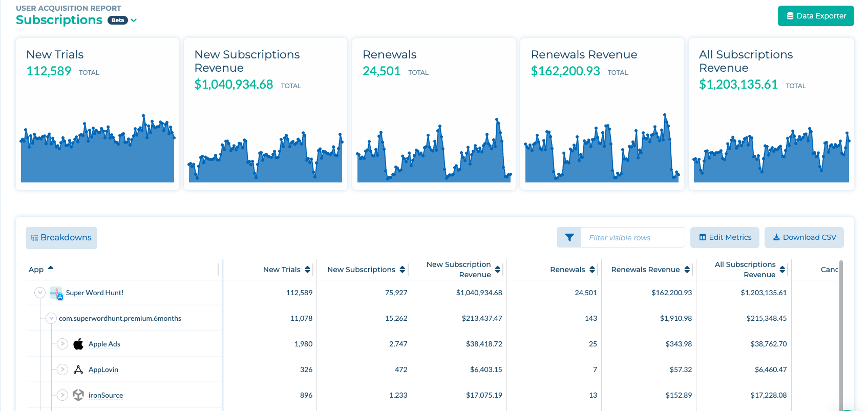The width and height of the screenshot is (868, 411).
Task: Click the All Subscriptions Revenue chart
Action: [x=771, y=155]
